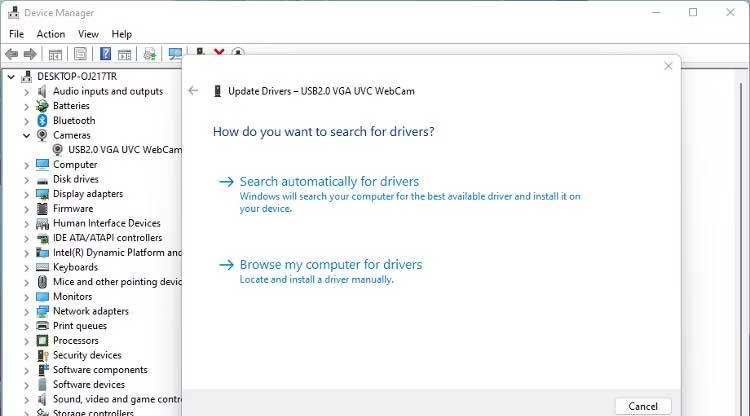Open the View menu
750x416 pixels.
click(x=88, y=34)
